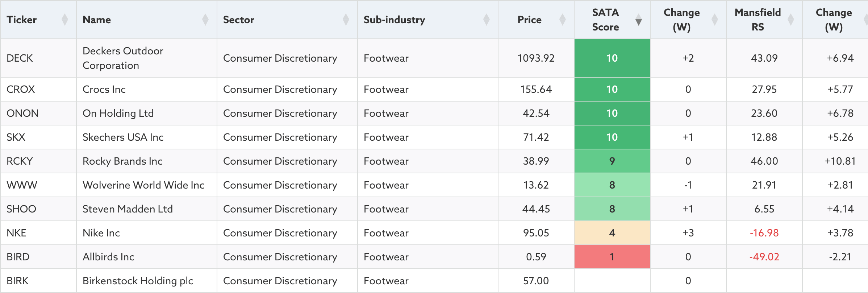
Task: Click the price 0.59 for Allbirds
Action: click(x=536, y=257)
